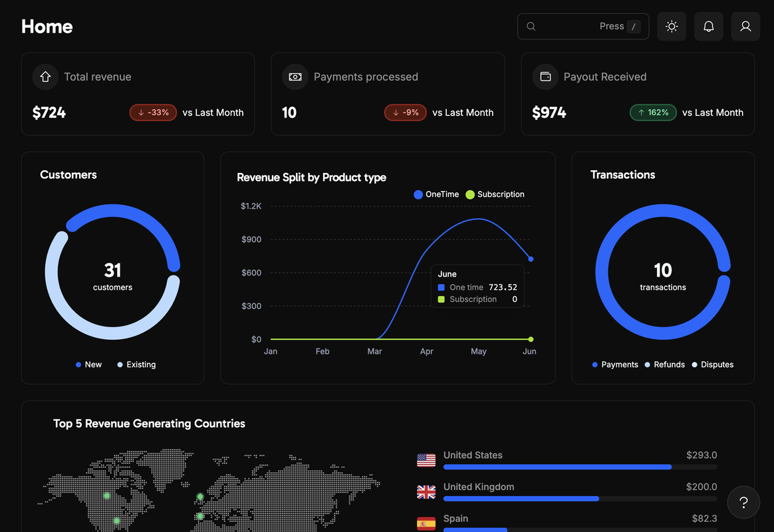Click the $293.0 United States amount
The width and height of the screenshot is (774, 532).
(x=702, y=455)
